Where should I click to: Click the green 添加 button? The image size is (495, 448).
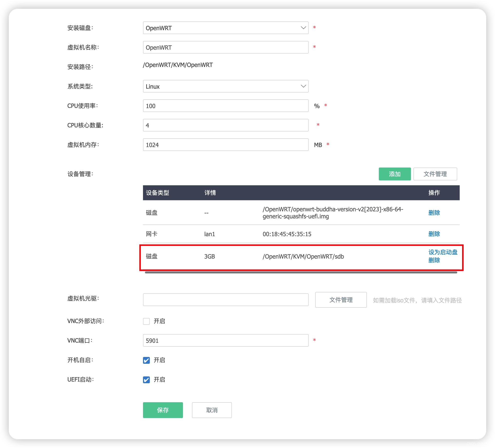(x=395, y=174)
